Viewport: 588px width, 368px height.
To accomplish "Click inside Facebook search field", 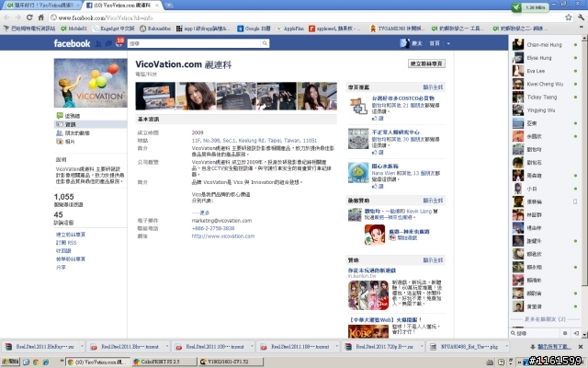I will tap(194, 43).
